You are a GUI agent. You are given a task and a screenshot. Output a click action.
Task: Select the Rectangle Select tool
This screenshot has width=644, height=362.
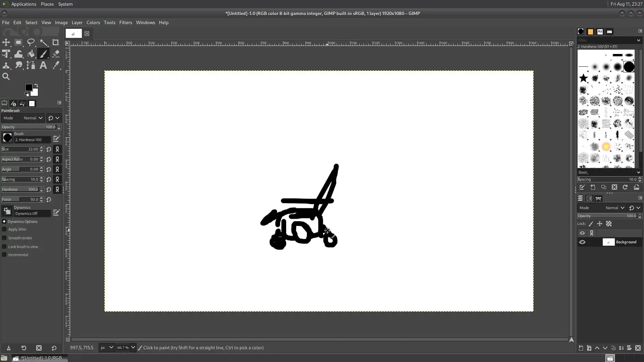(18, 43)
